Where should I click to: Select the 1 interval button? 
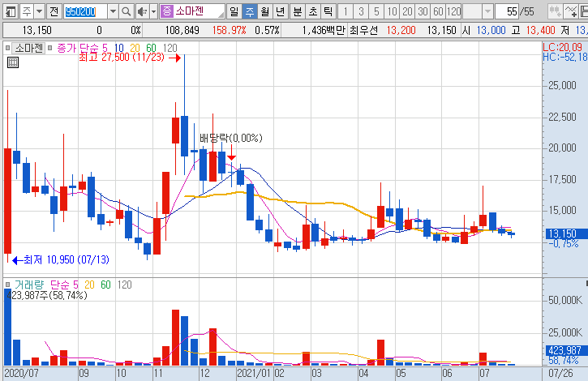point(346,11)
